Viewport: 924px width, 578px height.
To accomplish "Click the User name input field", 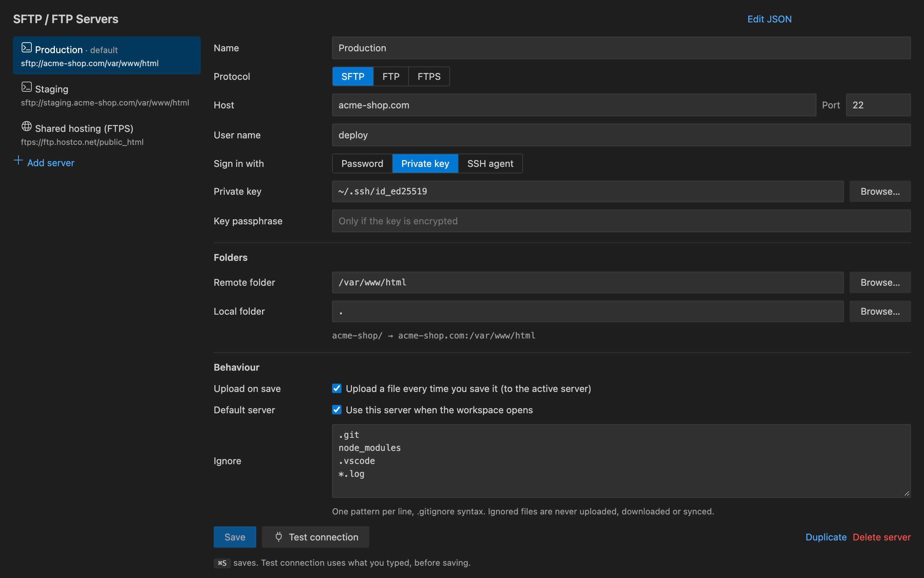I will 621,135.
